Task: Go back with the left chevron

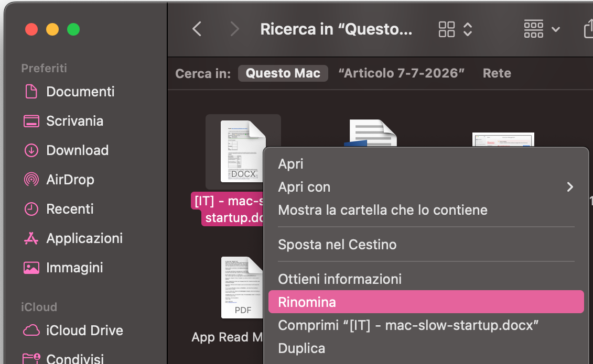Action: (x=197, y=29)
